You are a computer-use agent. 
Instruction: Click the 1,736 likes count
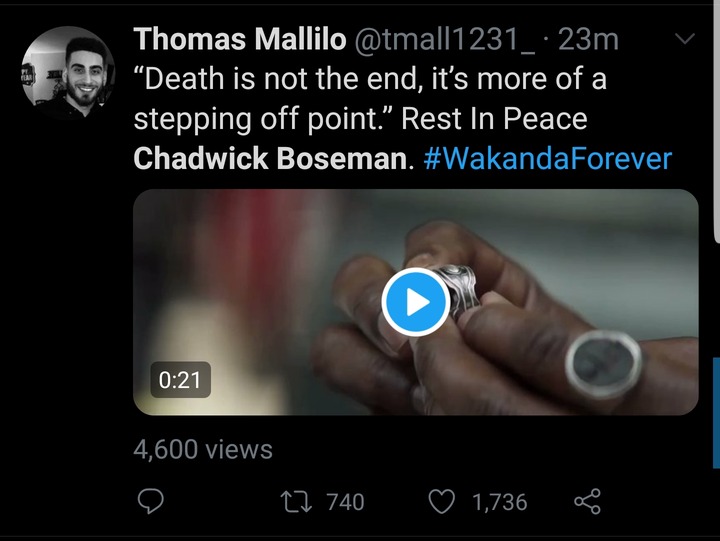(x=499, y=501)
